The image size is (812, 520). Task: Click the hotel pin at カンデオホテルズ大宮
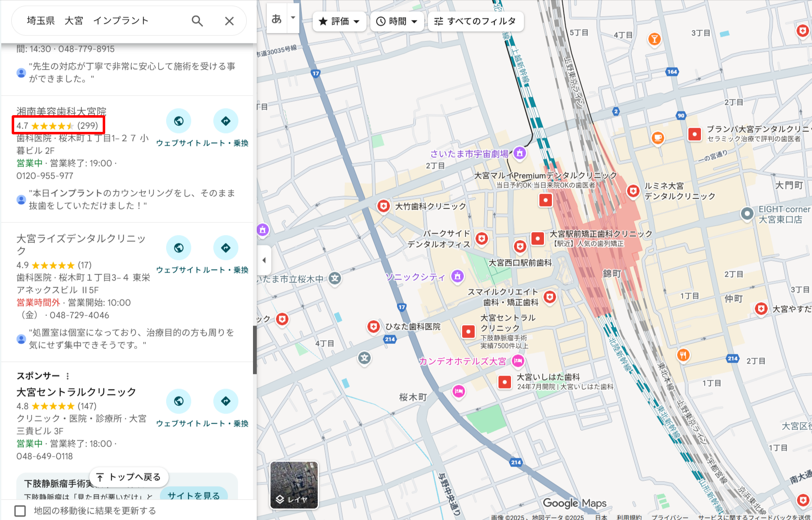(x=518, y=361)
